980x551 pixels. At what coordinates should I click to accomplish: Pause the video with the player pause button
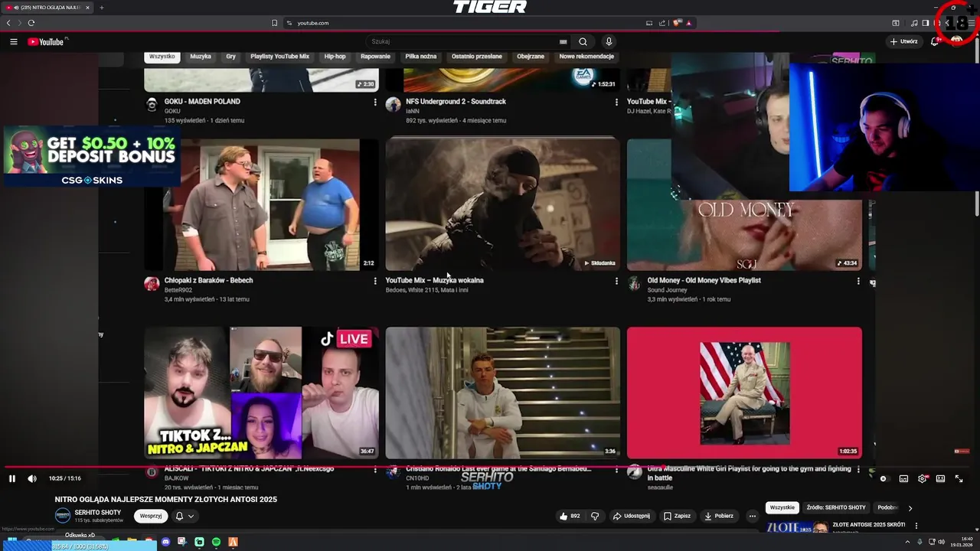click(x=12, y=479)
